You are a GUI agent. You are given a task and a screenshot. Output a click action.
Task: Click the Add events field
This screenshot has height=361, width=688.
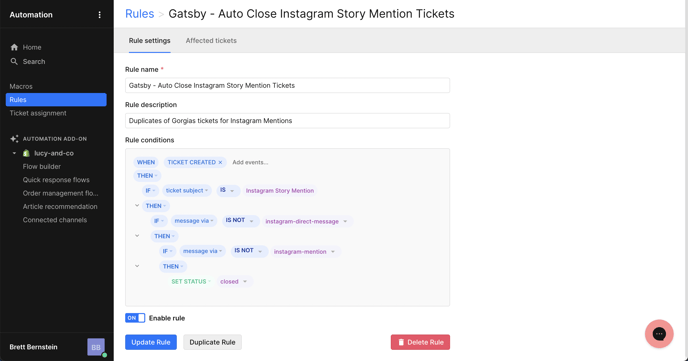point(250,162)
